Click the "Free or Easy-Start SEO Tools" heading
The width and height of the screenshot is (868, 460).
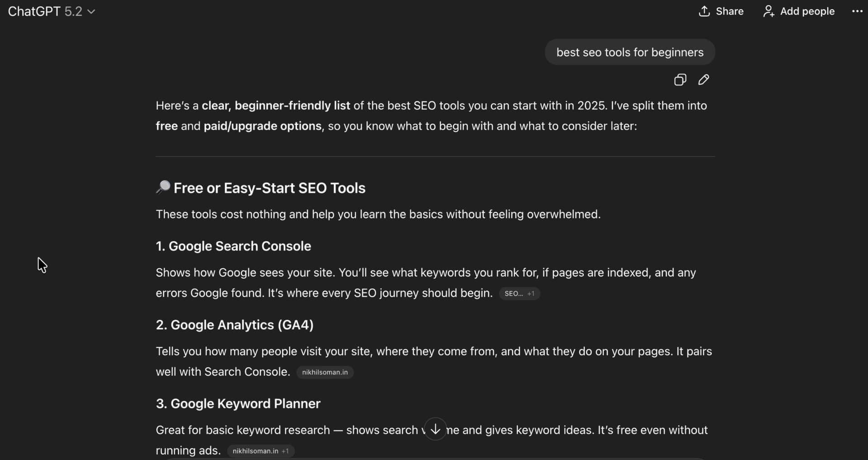[269, 188]
